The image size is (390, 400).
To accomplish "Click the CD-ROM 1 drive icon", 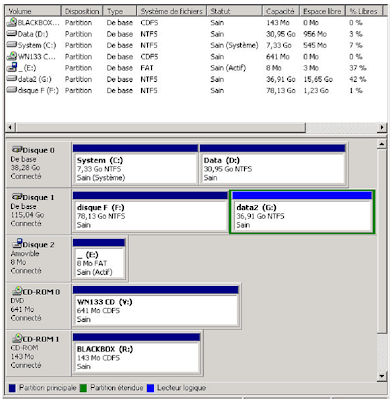I will click(x=17, y=338).
